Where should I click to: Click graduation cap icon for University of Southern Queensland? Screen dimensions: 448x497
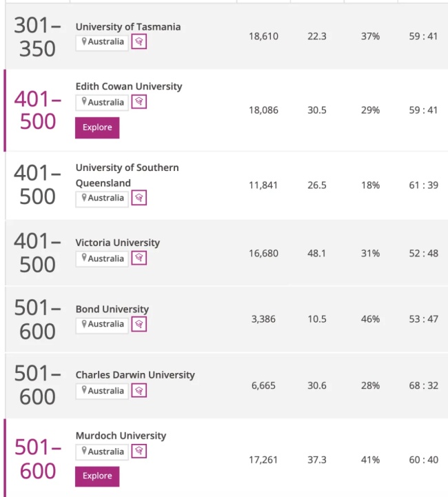coord(139,198)
